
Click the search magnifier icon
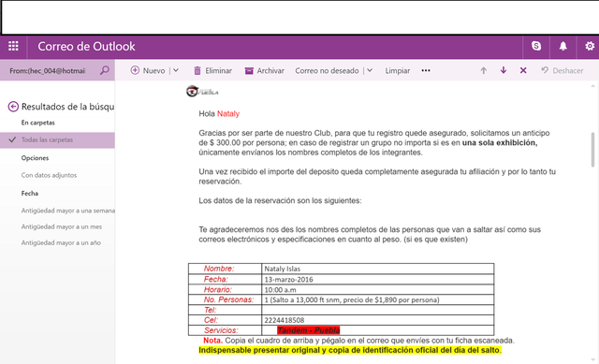105,70
